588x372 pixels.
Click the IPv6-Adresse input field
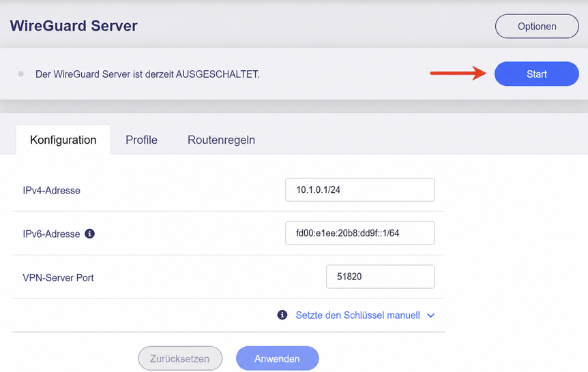click(360, 233)
